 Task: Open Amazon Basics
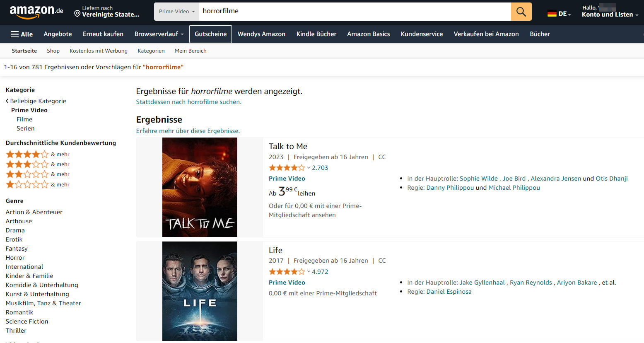369,34
